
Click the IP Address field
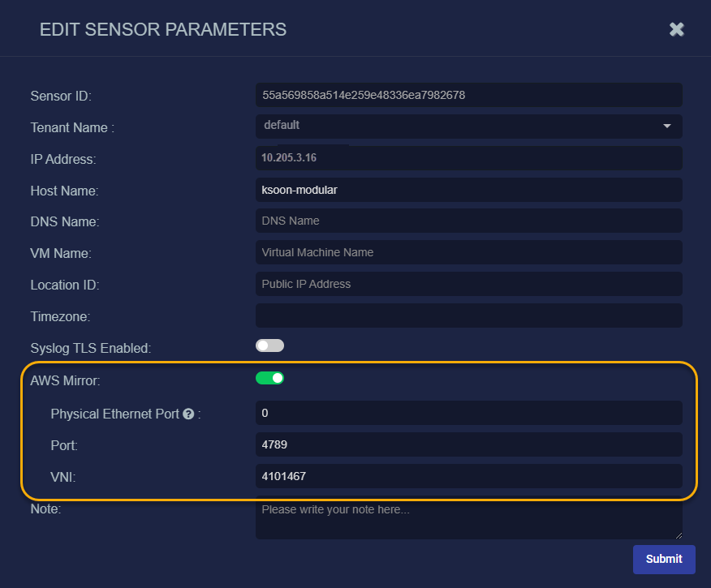(x=468, y=158)
